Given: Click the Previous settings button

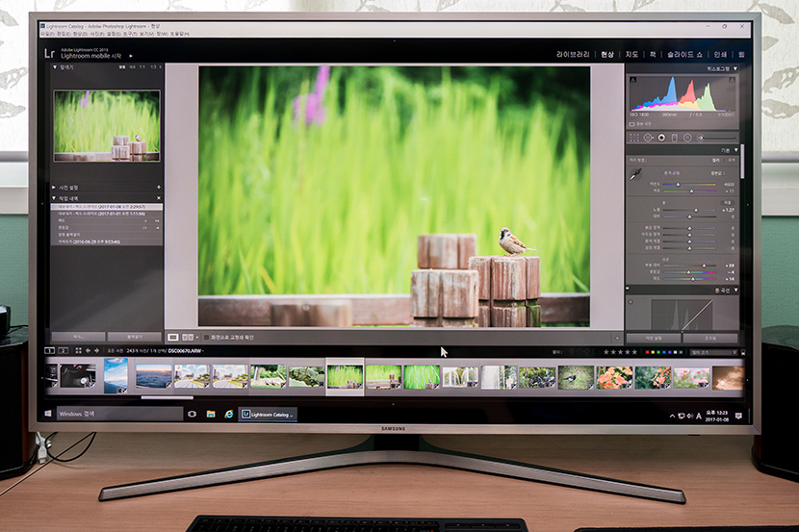Looking at the screenshot, I should click(654, 338).
